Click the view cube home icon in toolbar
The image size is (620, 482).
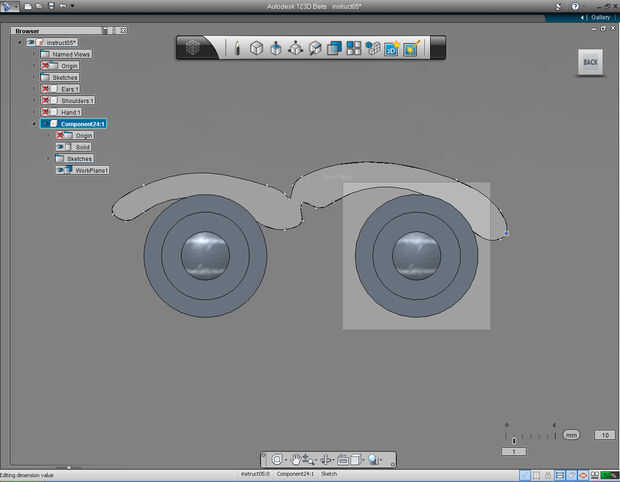pos(193,47)
